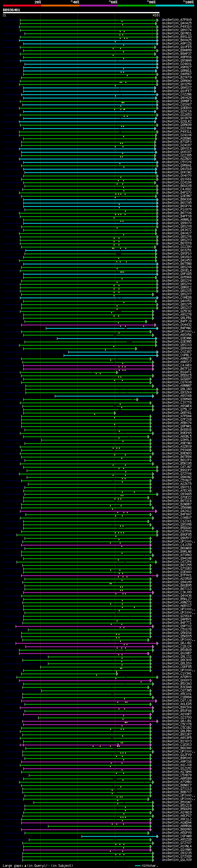Select the UniRef100_C0Z2N6 label
This screenshot has height=868, width=197.
(x=177, y=94)
